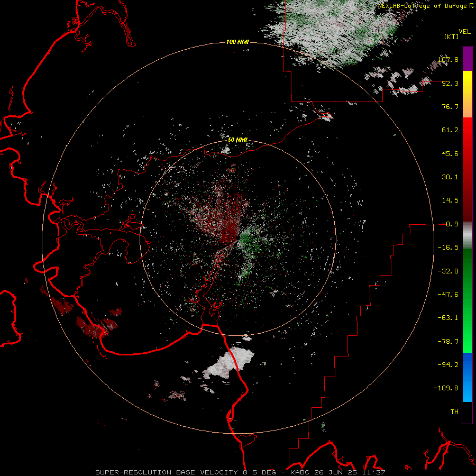The width and height of the screenshot is (476, 476).
Task: Click the 100 NMI range ring label
Action: (x=237, y=42)
